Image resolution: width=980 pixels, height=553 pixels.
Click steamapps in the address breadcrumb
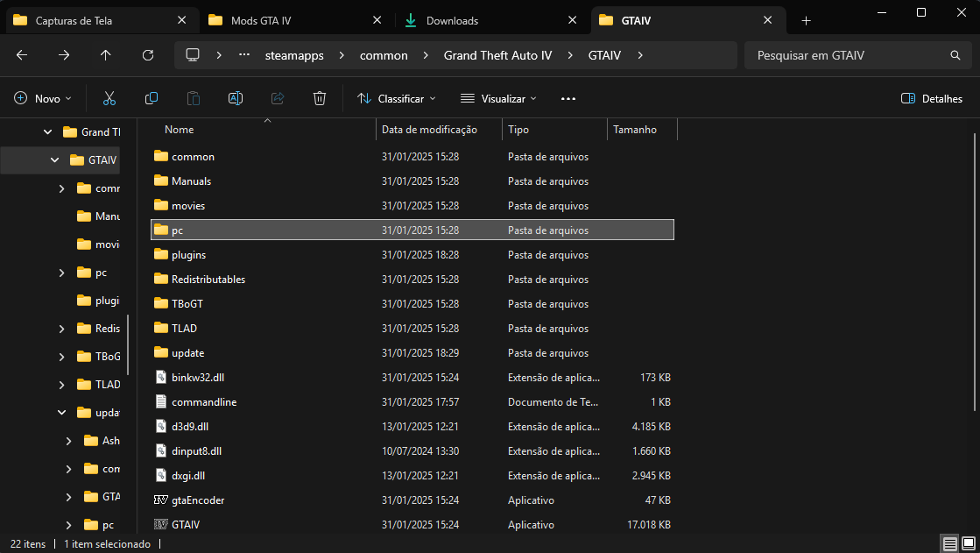(x=294, y=55)
